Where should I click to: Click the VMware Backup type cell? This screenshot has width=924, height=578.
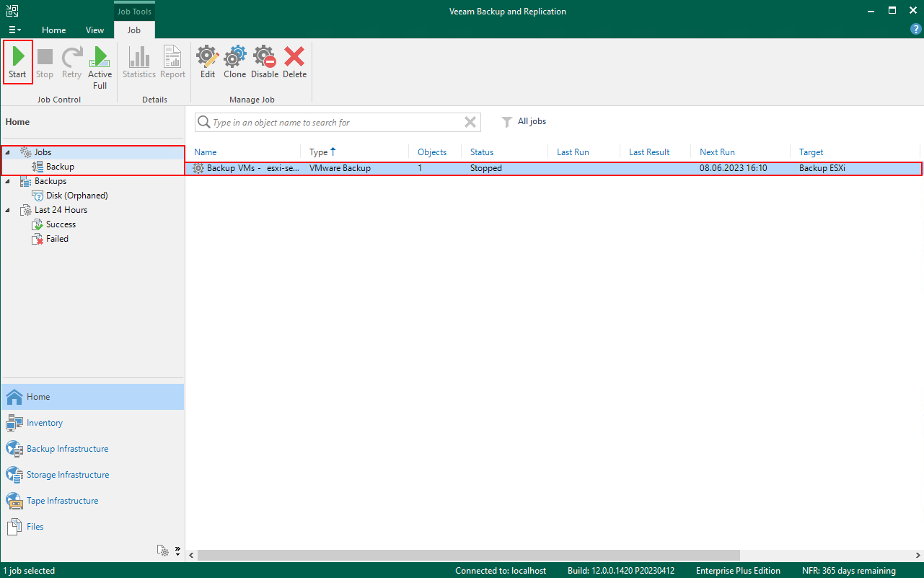coord(340,168)
